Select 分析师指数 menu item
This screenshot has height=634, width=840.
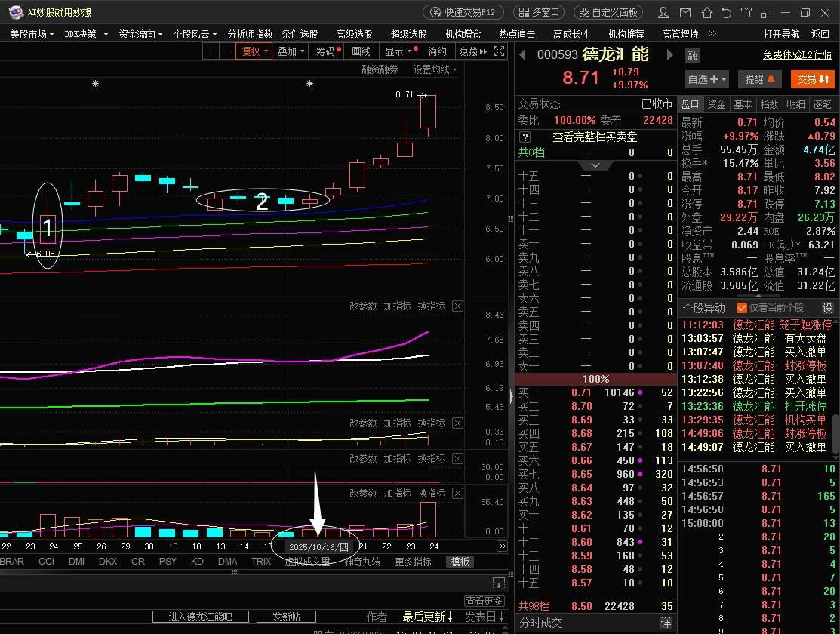coord(250,34)
